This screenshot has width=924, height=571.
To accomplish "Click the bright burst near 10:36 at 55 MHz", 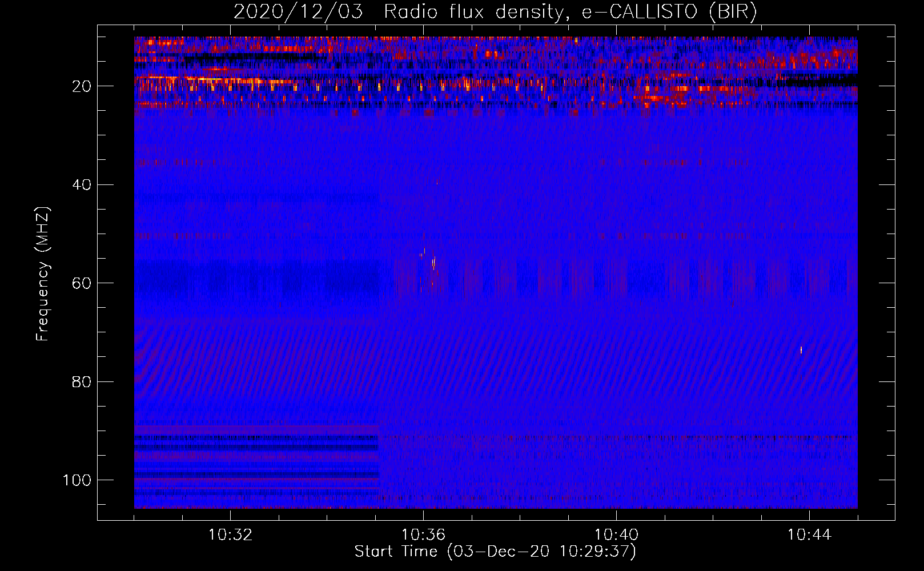I will [x=433, y=262].
